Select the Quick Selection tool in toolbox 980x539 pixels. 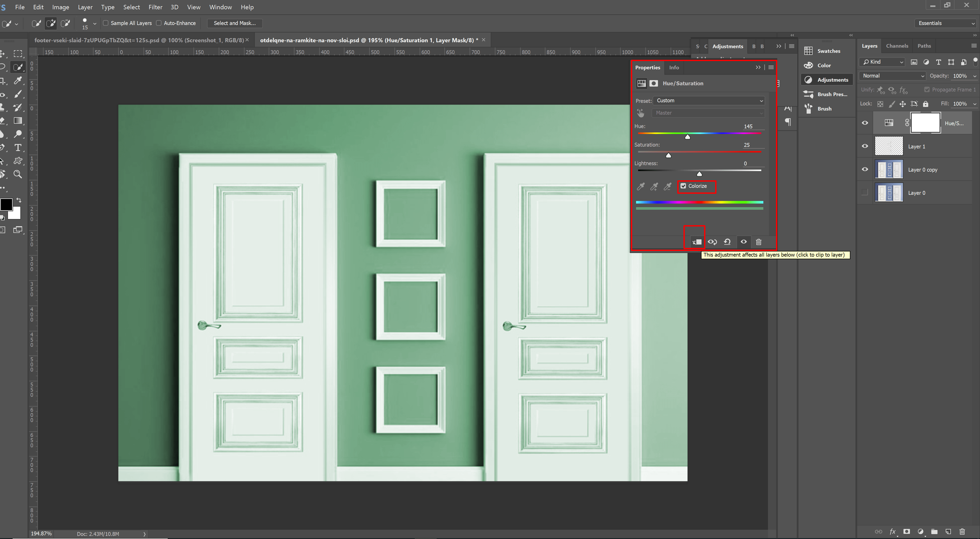(18, 67)
